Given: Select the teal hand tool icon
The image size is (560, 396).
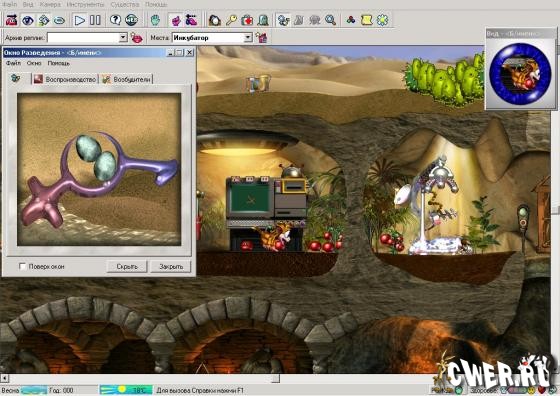Looking at the screenshot, I should [155, 20].
